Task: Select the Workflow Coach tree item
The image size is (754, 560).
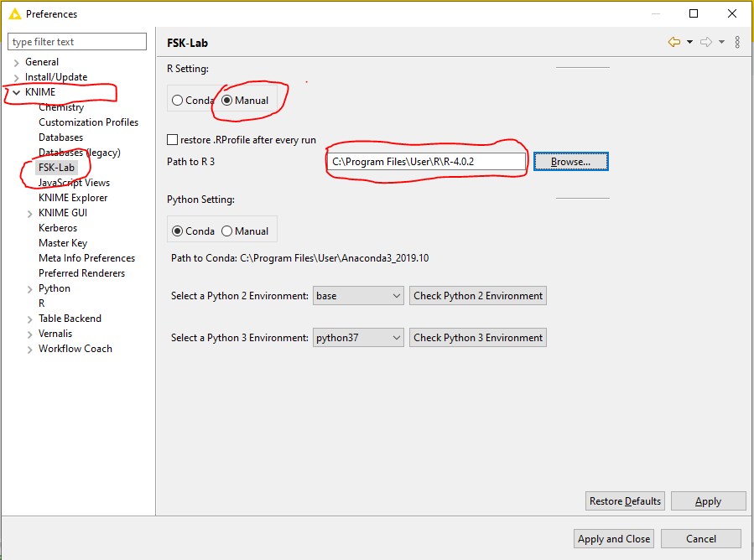Action: [75, 349]
